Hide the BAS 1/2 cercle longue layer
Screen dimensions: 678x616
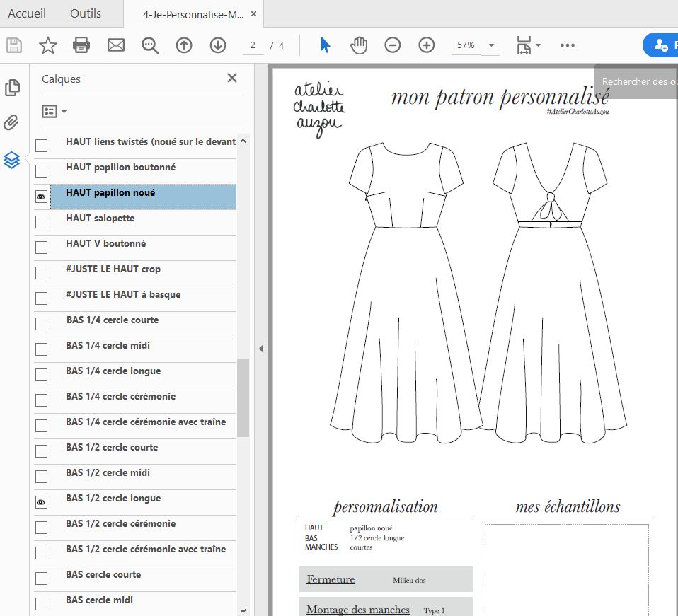coord(41,502)
